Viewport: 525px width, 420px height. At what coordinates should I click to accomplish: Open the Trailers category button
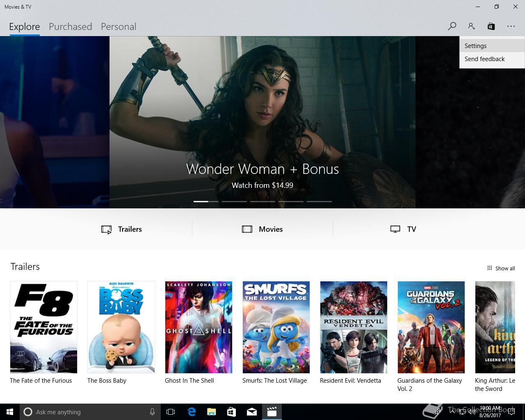click(121, 229)
